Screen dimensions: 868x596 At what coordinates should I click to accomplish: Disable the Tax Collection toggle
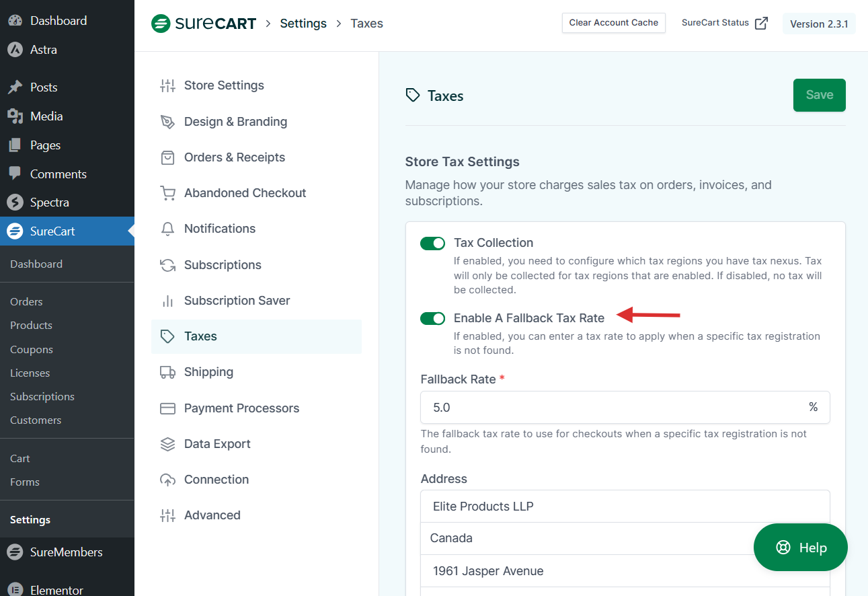432,243
